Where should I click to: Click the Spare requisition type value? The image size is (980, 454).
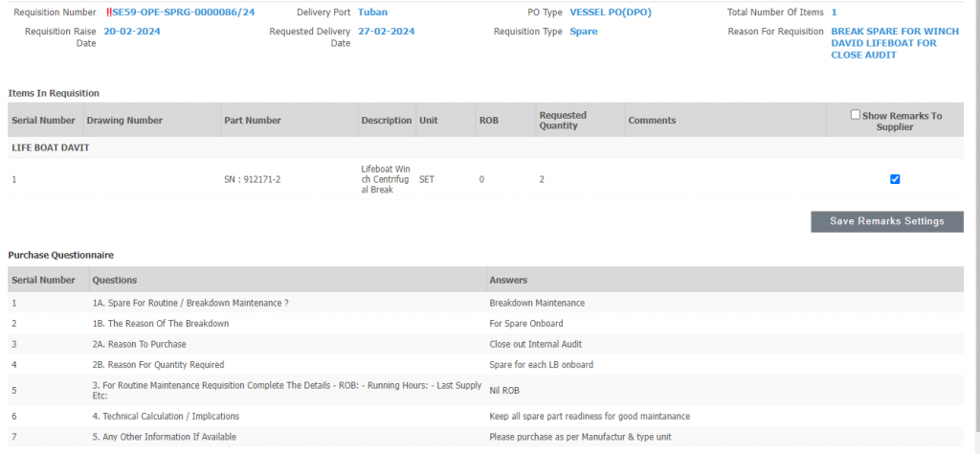click(583, 32)
